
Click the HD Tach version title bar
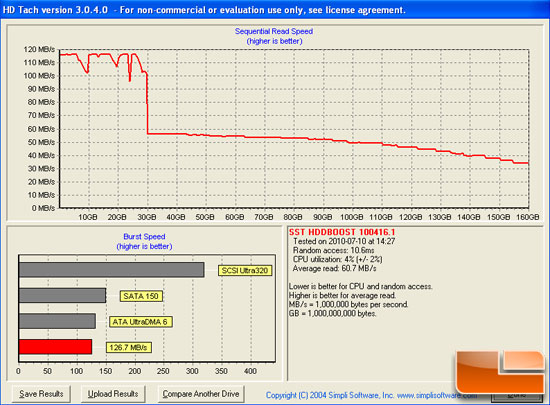275,9
